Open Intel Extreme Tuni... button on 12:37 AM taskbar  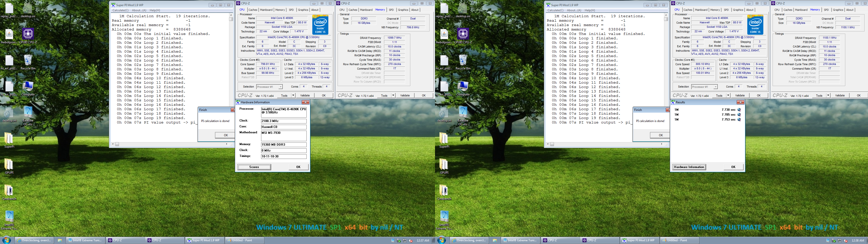(85, 240)
